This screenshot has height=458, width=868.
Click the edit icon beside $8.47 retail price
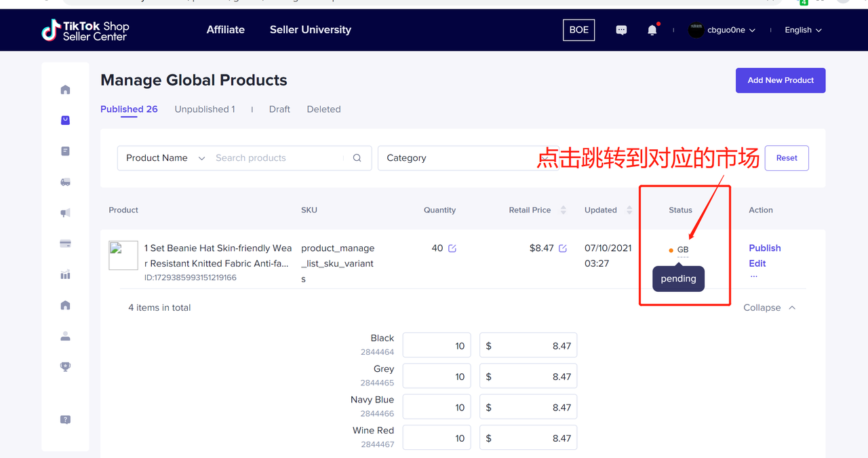click(563, 248)
